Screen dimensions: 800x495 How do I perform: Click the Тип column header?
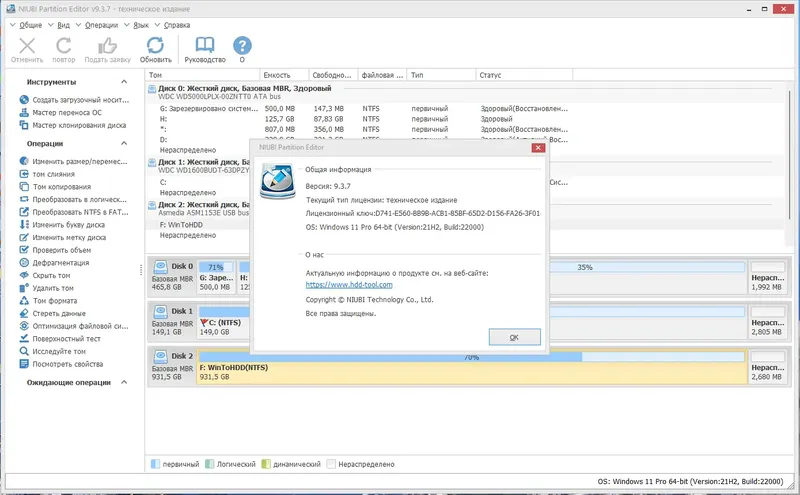coord(442,75)
